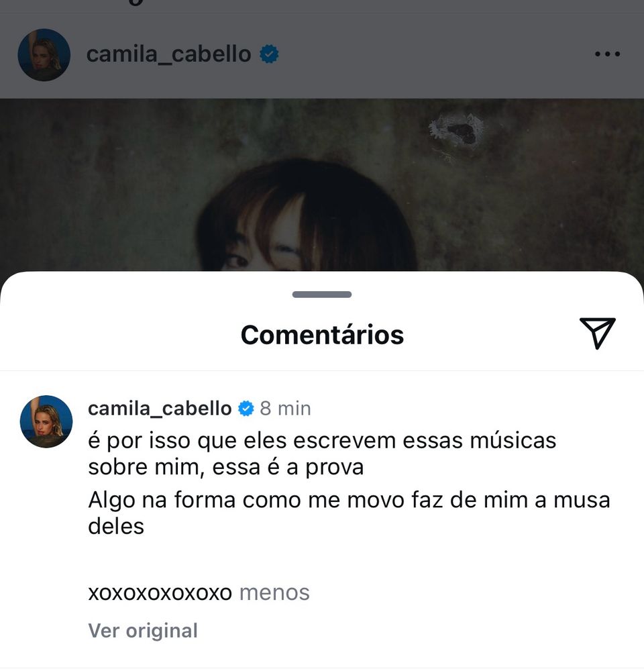The width and height of the screenshot is (644, 671).
Task: Tap the grey drag handle of comments sheet
Action: 322,295
